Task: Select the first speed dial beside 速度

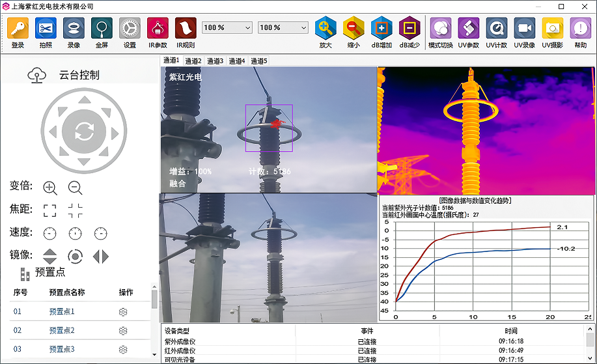Action: click(50, 233)
